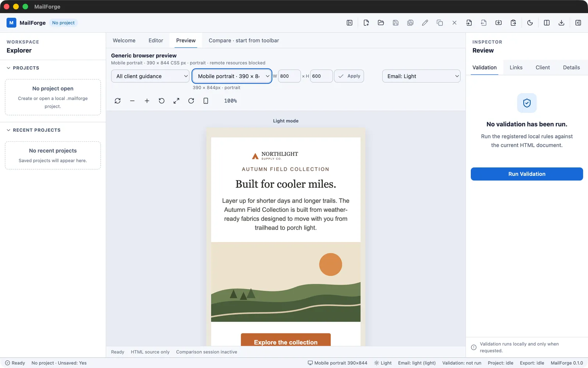Open the Links inspector tab
This screenshot has width=588, height=368.
[516, 67]
